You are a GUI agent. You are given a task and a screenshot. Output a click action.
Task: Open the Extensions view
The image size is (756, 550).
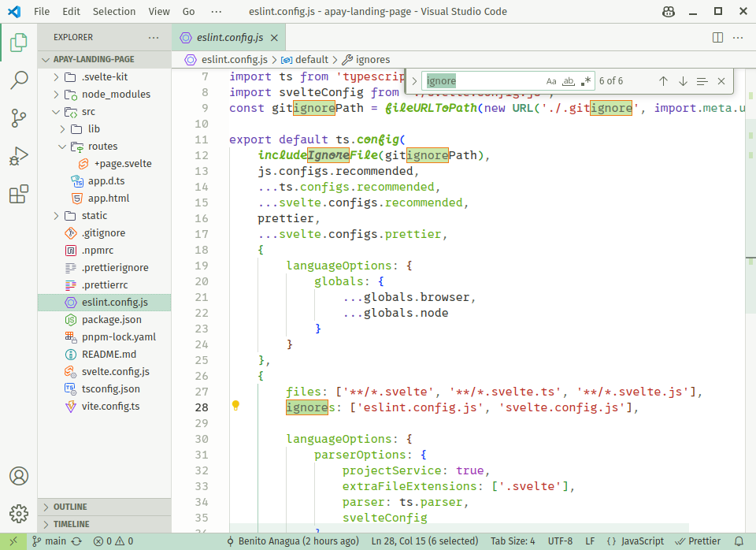tap(19, 195)
